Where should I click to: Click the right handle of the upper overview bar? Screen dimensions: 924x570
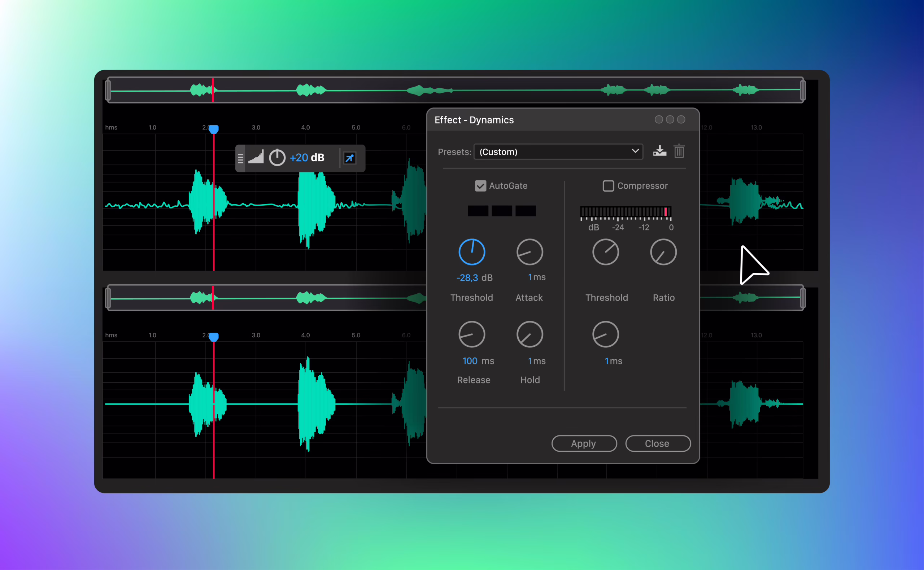[803, 90]
